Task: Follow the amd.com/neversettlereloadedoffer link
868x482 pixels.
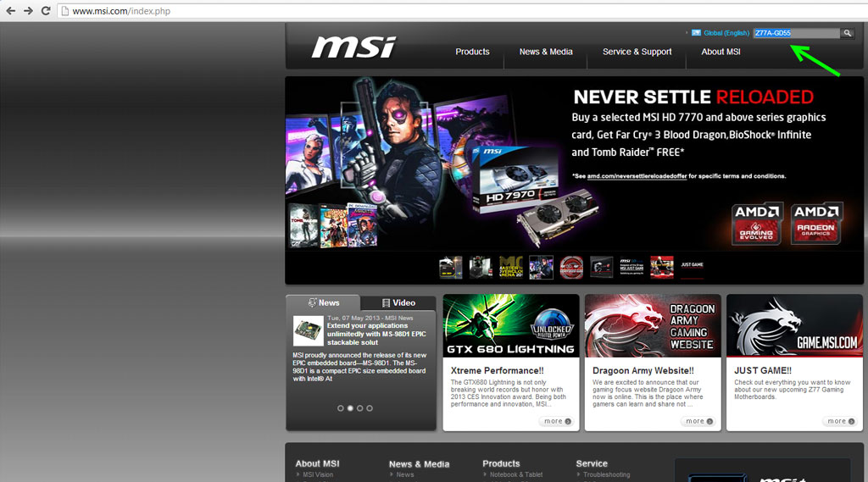Action: tap(637, 176)
